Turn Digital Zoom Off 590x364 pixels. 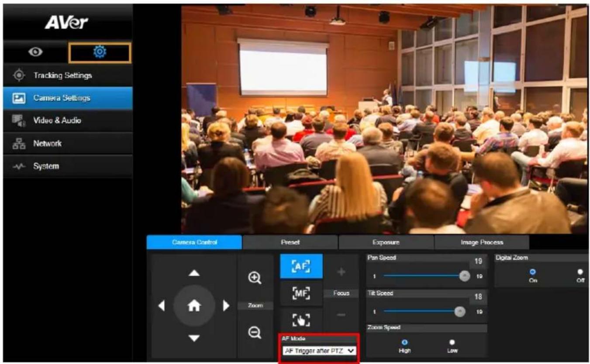(580, 271)
